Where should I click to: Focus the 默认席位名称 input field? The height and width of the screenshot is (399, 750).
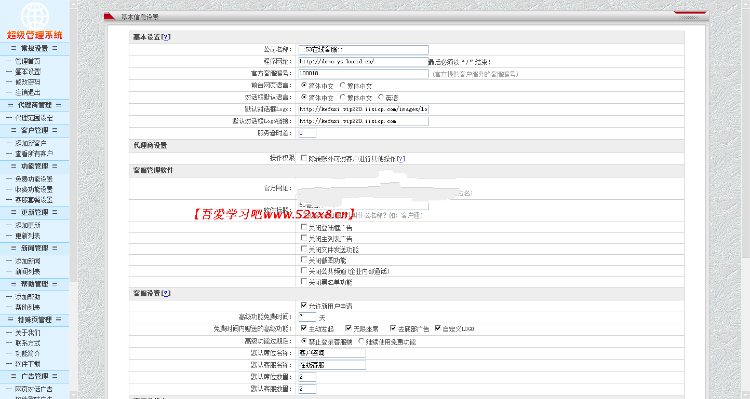point(332,353)
